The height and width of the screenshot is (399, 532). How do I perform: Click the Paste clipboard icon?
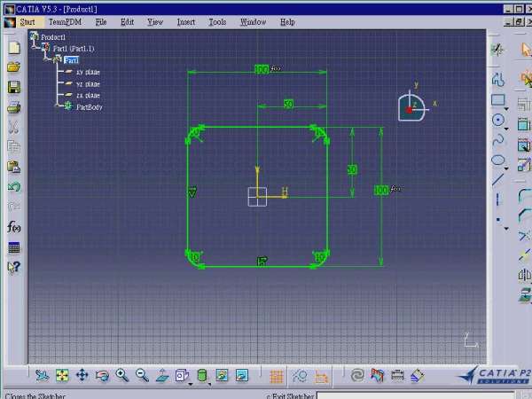[x=14, y=168]
